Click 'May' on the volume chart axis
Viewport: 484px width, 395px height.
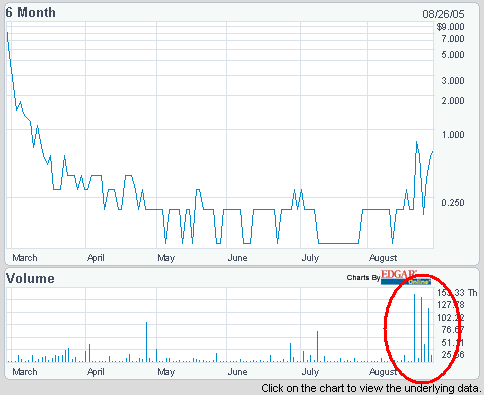click(166, 372)
